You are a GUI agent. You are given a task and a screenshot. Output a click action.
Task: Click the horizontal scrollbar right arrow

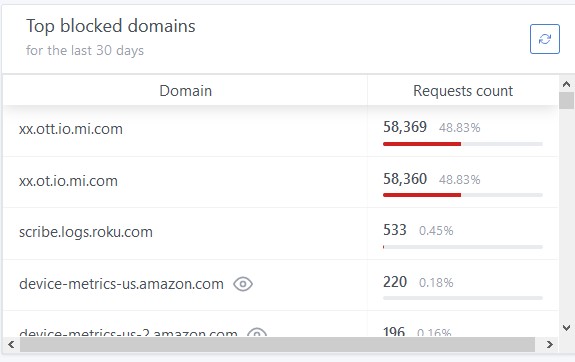click(550, 344)
